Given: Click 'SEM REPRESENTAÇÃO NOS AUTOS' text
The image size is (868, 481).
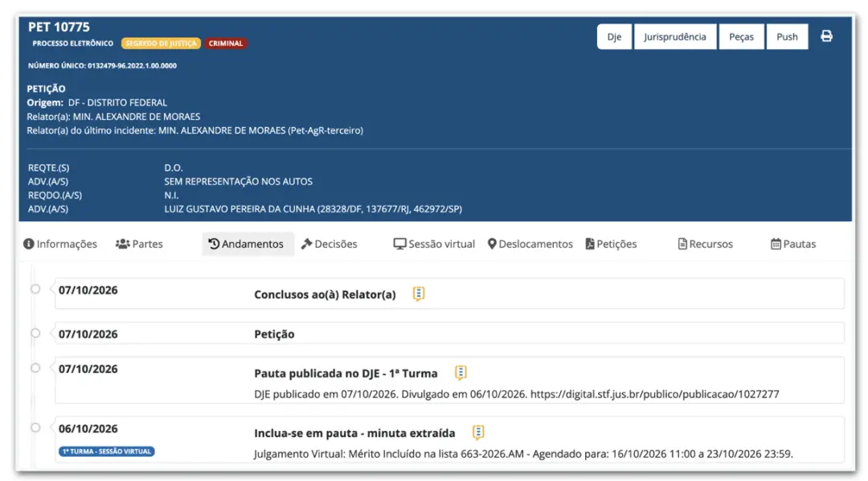Looking at the screenshot, I should coord(238,181).
